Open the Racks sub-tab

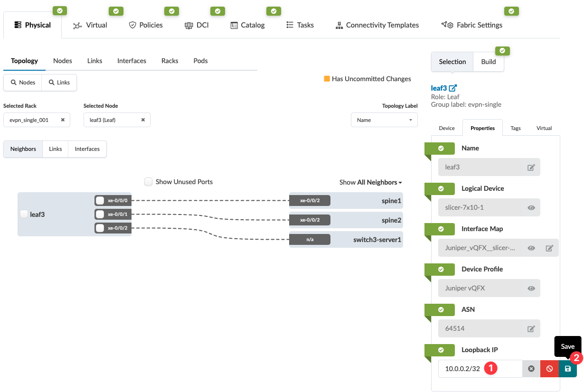pos(170,61)
